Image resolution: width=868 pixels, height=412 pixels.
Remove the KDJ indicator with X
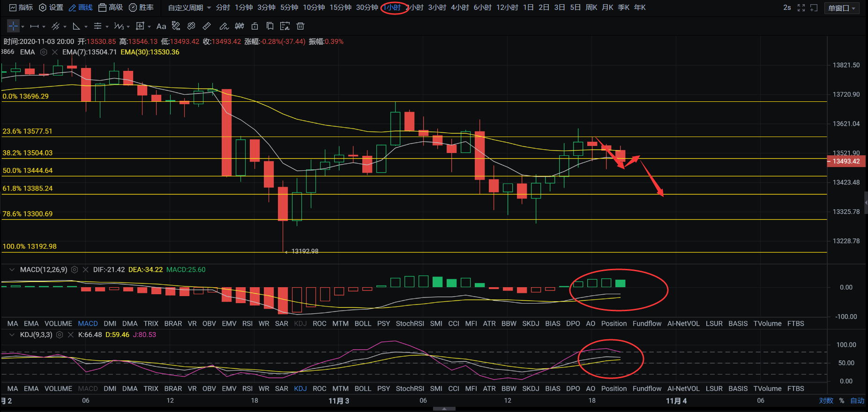click(71, 335)
